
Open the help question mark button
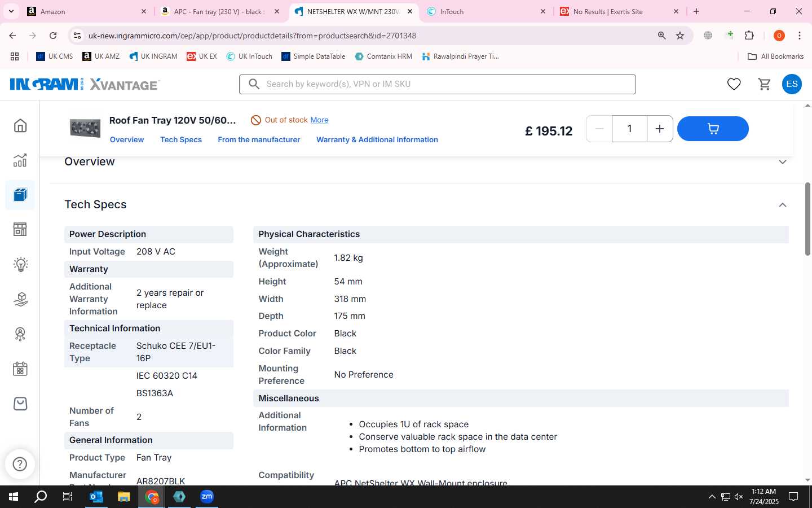tap(20, 464)
